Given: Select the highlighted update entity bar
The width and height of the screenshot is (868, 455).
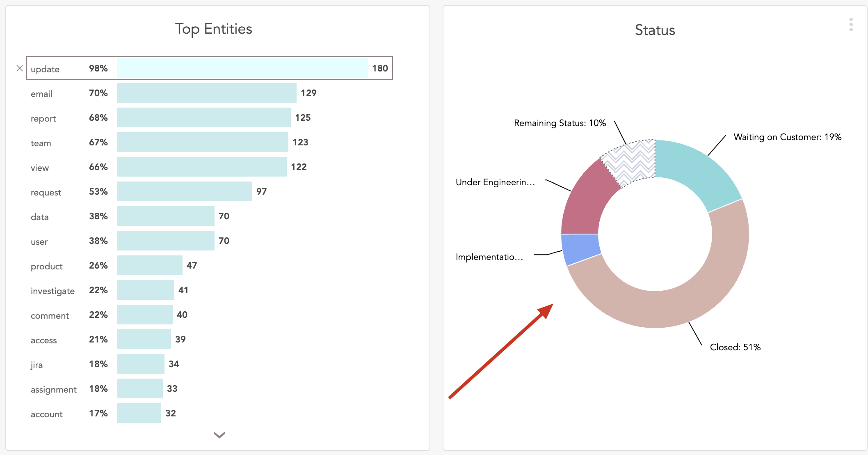Looking at the screenshot, I should pos(242,68).
